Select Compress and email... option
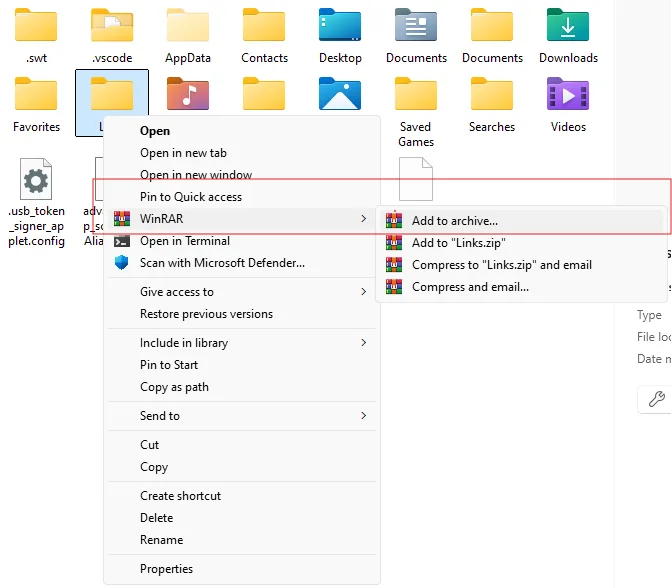Viewport: 672px width, 588px height. [x=522, y=286]
